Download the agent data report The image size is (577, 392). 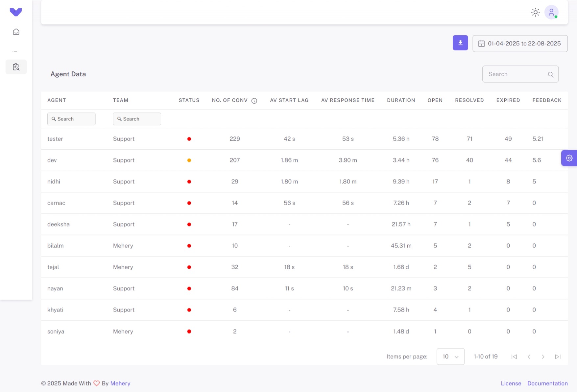[460, 43]
